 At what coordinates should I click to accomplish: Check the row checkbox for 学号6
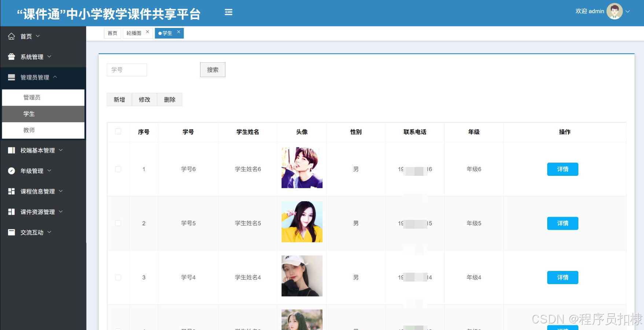[118, 169]
